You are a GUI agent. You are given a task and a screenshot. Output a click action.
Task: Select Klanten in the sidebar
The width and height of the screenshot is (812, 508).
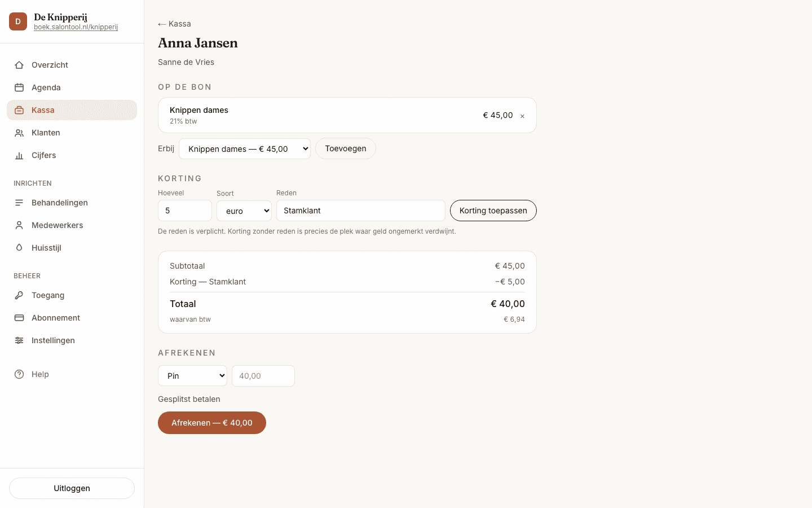pos(72,133)
